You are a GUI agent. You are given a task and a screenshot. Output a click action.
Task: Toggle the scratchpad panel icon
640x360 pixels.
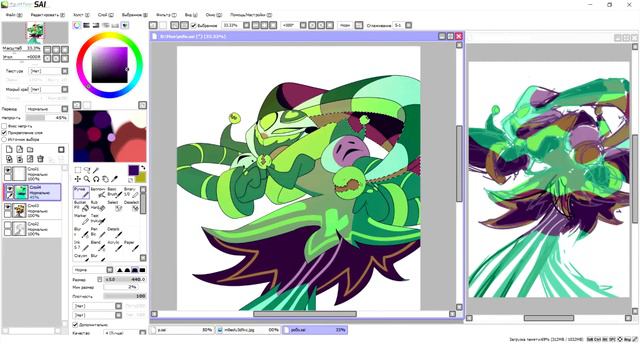point(125,25)
